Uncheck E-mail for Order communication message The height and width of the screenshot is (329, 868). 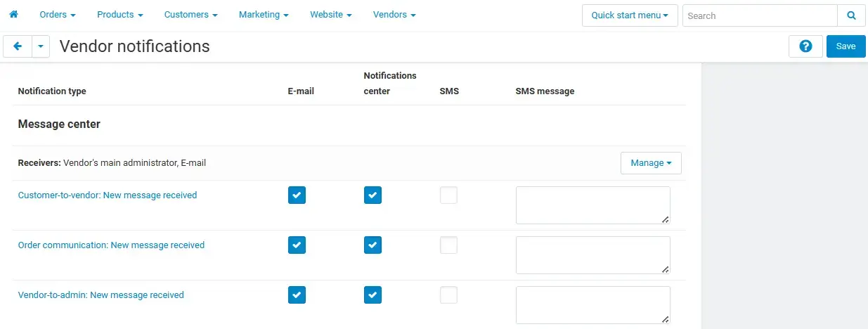tap(297, 245)
